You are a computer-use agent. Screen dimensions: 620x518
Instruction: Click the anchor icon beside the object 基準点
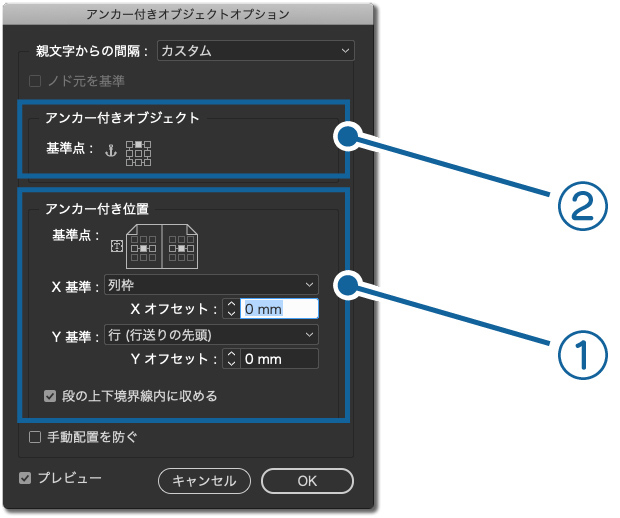coord(111,151)
